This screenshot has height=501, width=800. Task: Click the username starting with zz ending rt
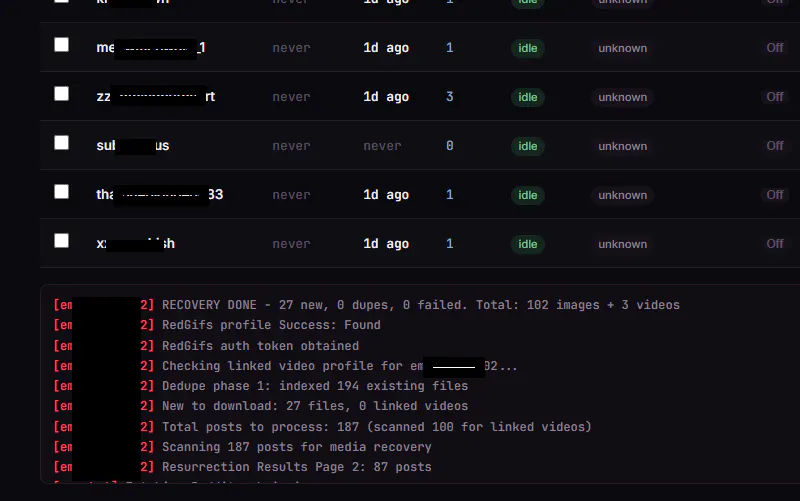point(156,97)
